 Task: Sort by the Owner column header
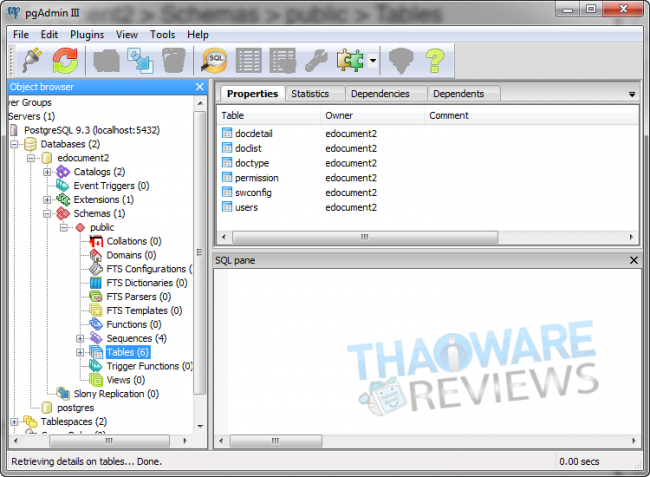pos(372,116)
